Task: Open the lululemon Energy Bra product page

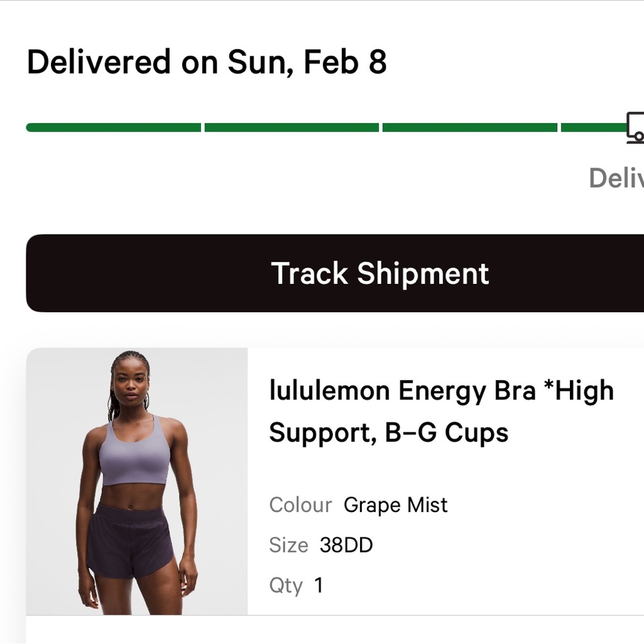Action: click(x=442, y=412)
